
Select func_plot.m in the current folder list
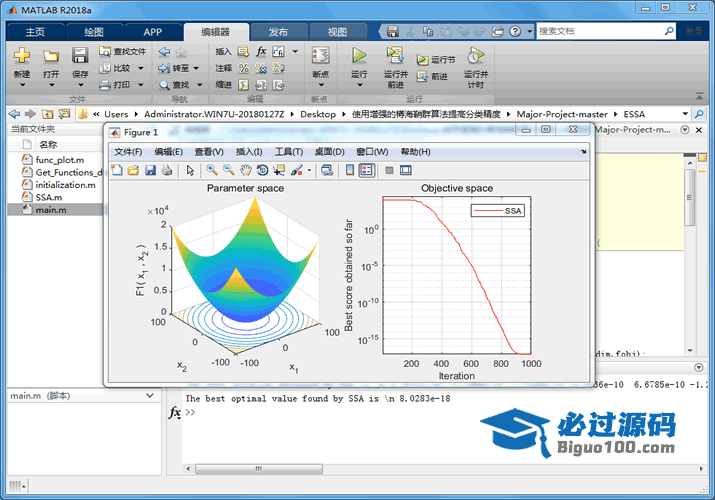tap(60, 160)
